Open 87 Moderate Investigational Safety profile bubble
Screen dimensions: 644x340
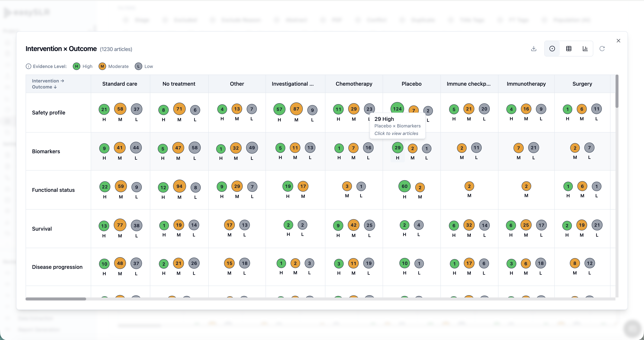296,109
